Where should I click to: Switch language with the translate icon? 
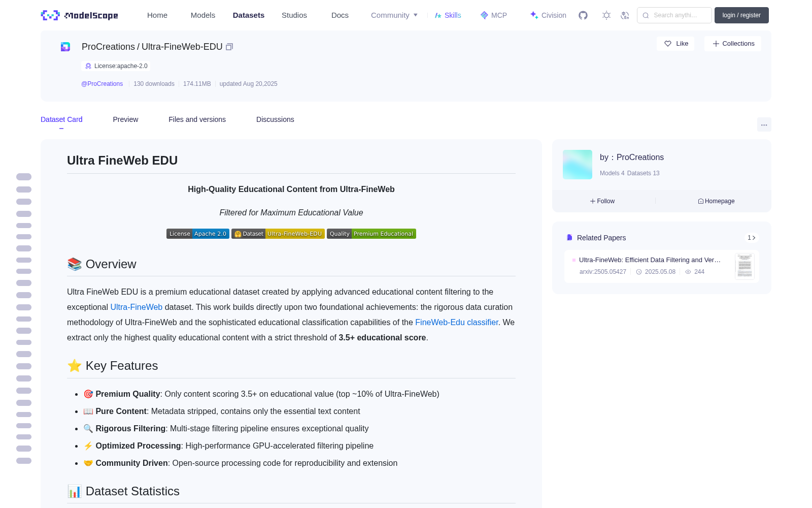coord(625,15)
